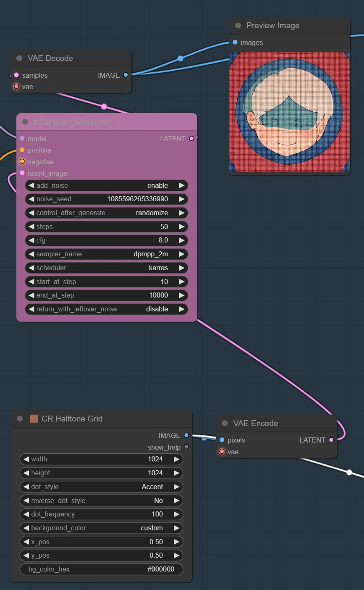Decrease the width value on Halftone Grid

click(26, 459)
